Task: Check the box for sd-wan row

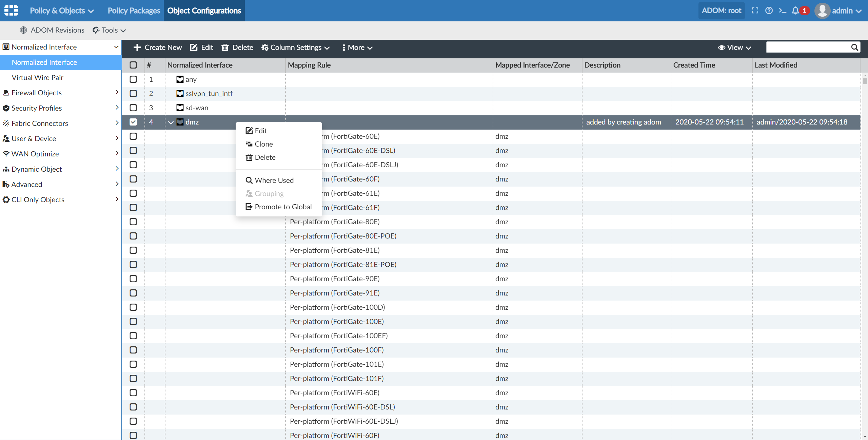Action: click(x=133, y=108)
